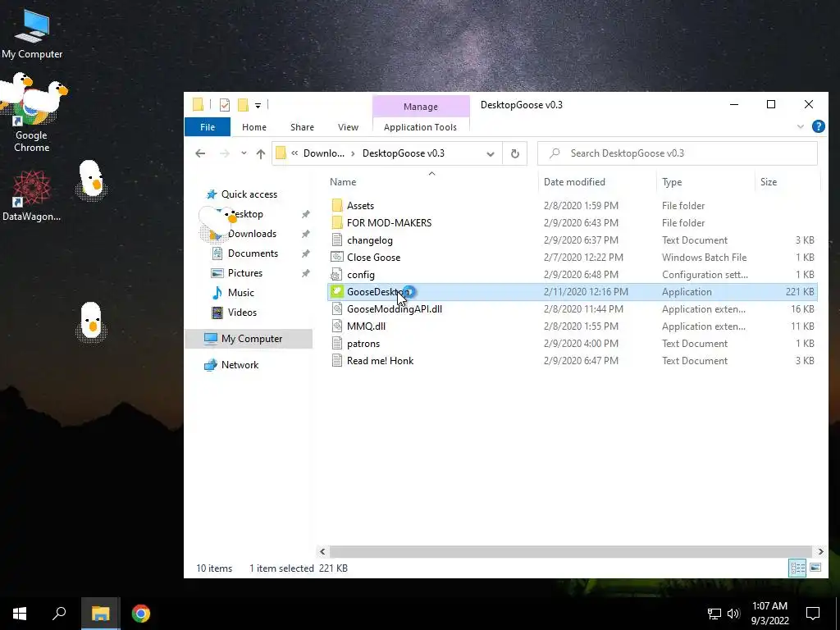Open Documents in the navigation pane
Viewport: 840px width, 630px height.
tap(253, 253)
